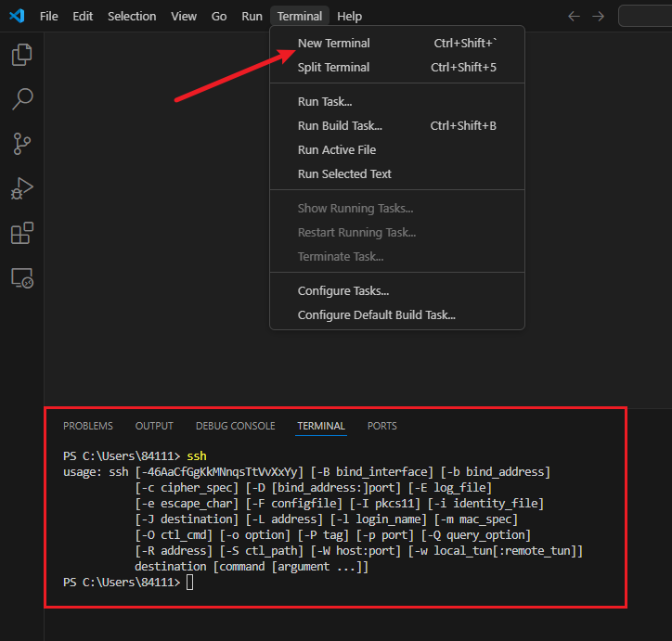
Task: Open the DEBUG CONSOLE tab
Action: pyautogui.click(x=235, y=426)
